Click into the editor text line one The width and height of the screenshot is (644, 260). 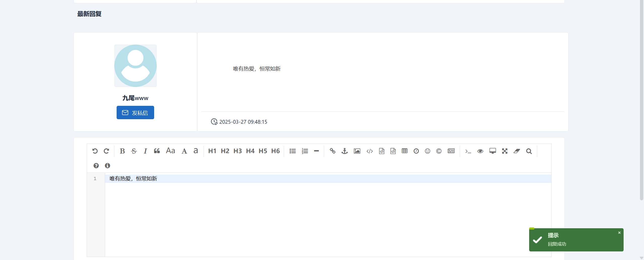(x=328, y=179)
